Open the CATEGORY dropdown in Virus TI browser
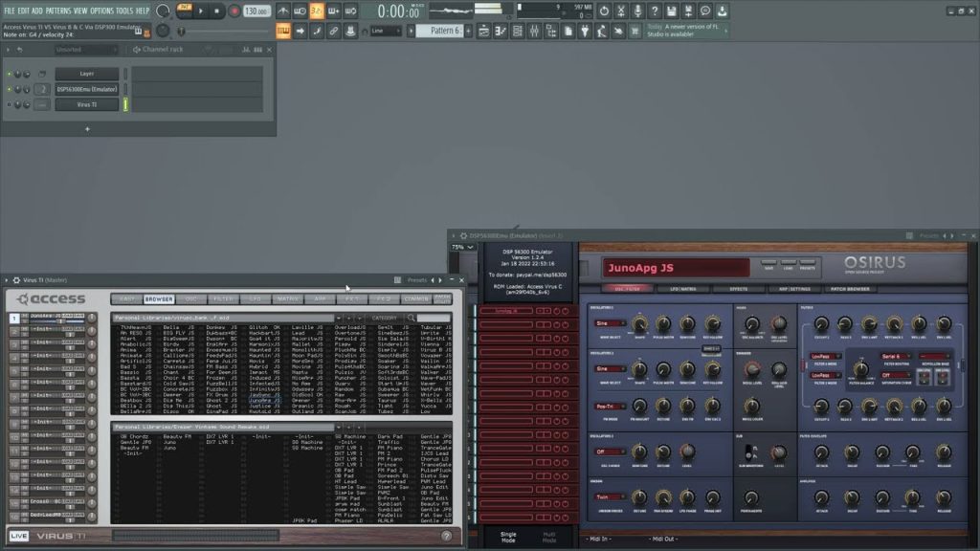This screenshot has width=980, height=551. [x=384, y=318]
